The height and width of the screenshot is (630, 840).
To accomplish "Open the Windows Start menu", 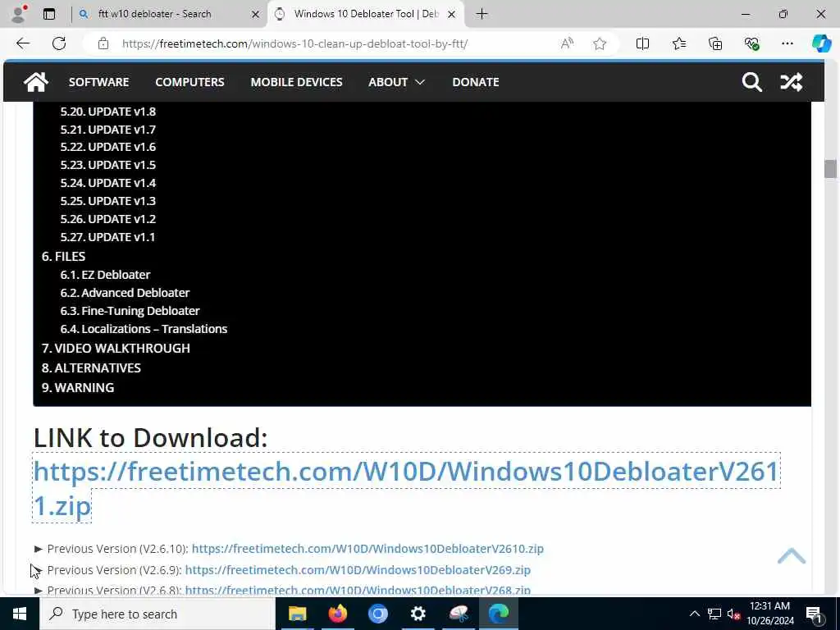I will (20, 614).
